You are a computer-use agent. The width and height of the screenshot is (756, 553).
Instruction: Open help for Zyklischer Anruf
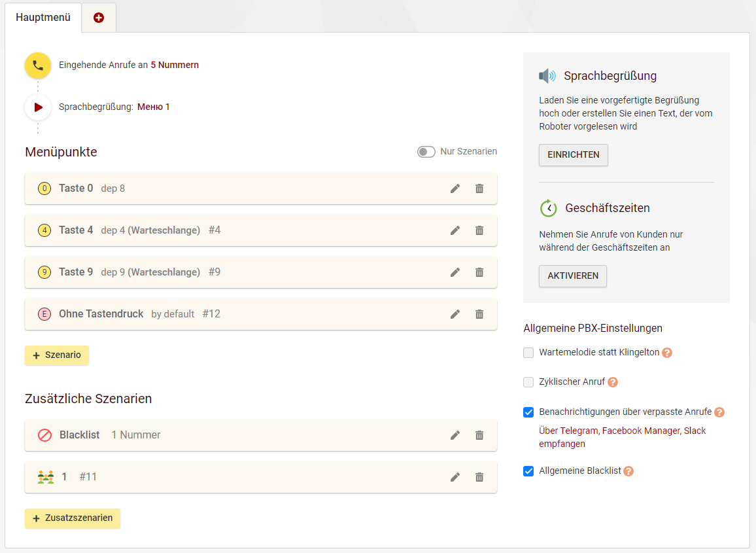612,382
